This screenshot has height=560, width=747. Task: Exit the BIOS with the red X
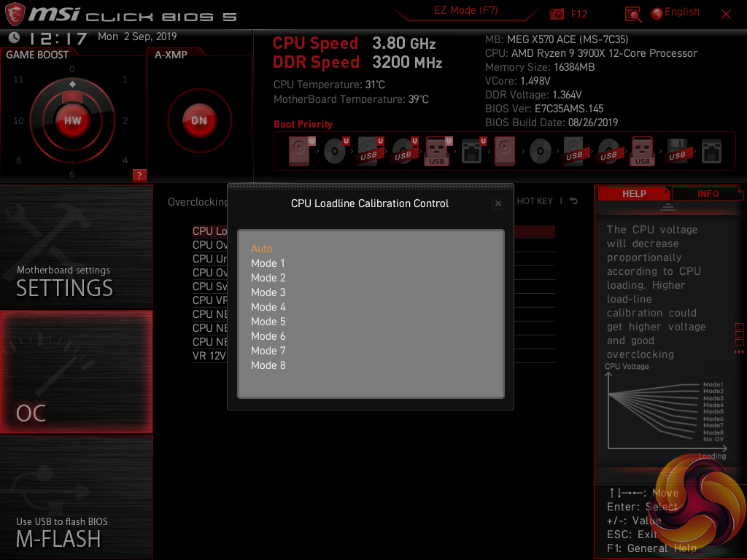tap(726, 15)
